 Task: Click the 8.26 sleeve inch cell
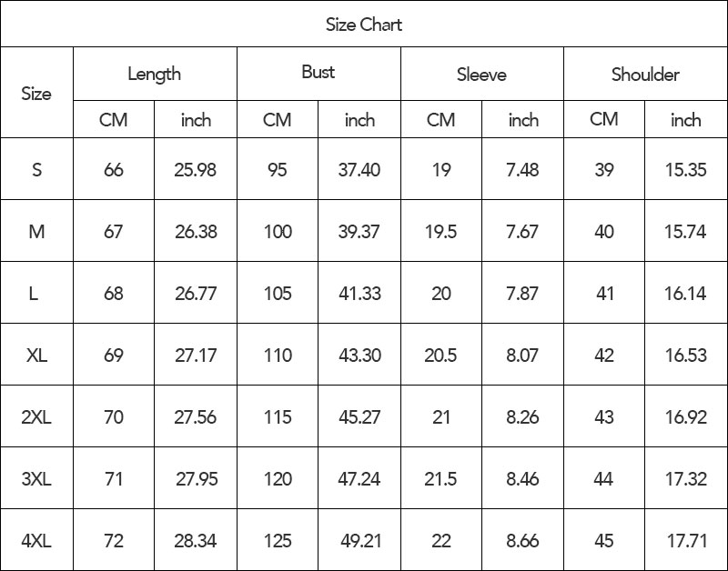point(522,416)
